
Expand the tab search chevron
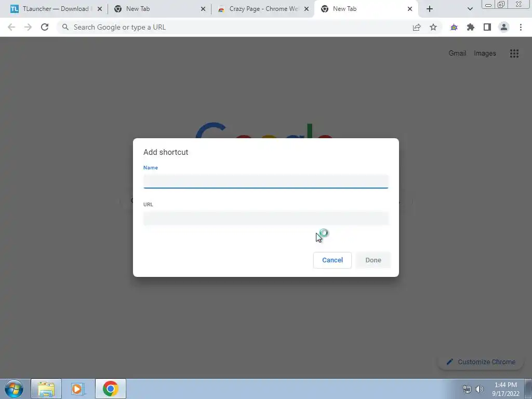pyautogui.click(x=470, y=9)
